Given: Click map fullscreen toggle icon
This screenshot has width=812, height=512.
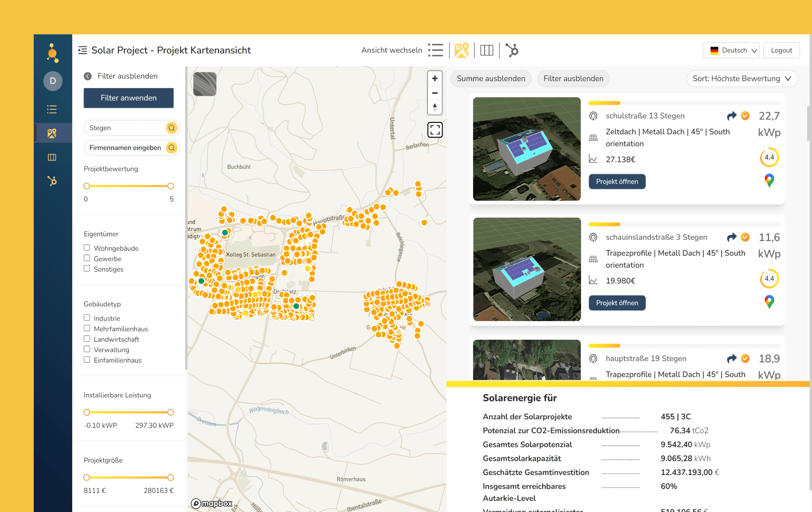Looking at the screenshot, I should click(x=435, y=130).
